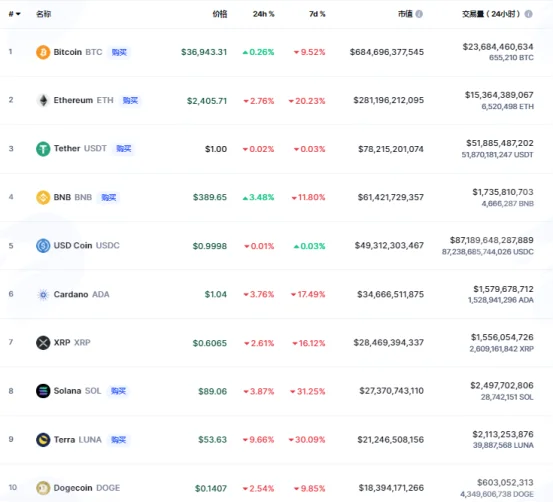Screen dimensions: 554x503
Task: Click the Ethereum diamond logo
Action: click(x=43, y=101)
